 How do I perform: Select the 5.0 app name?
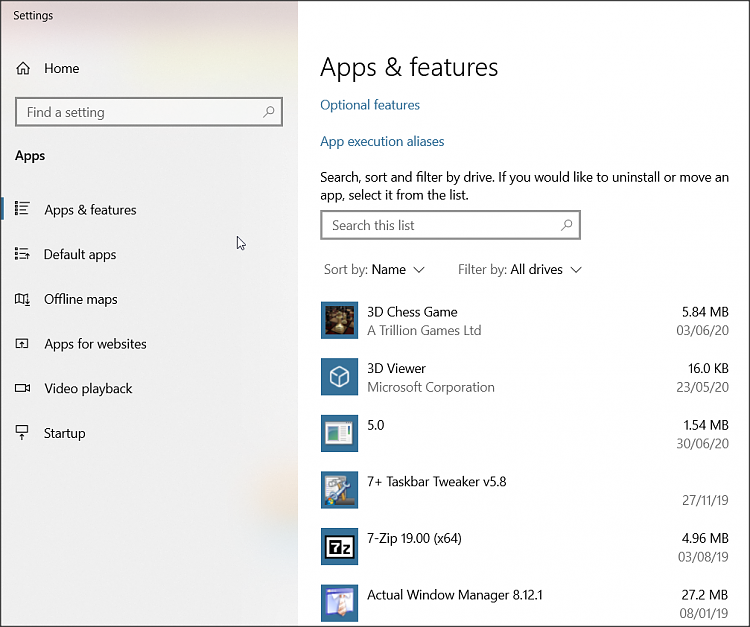click(x=375, y=425)
